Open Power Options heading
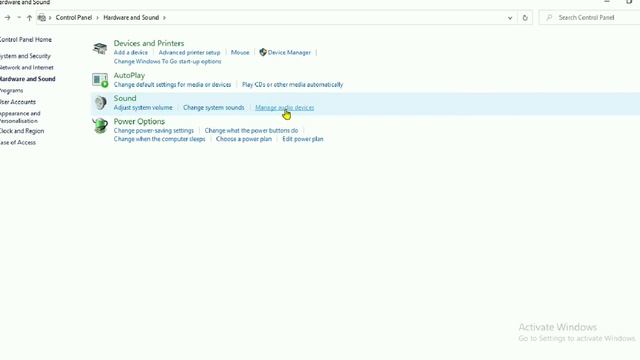The image size is (640, 360). tap(139, 122)
